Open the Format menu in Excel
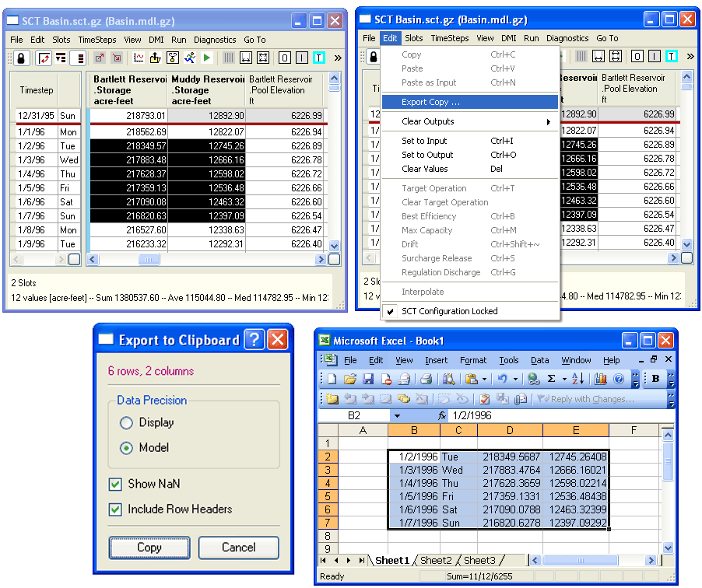Screen dimensions: 702x588 coord(472,360)
